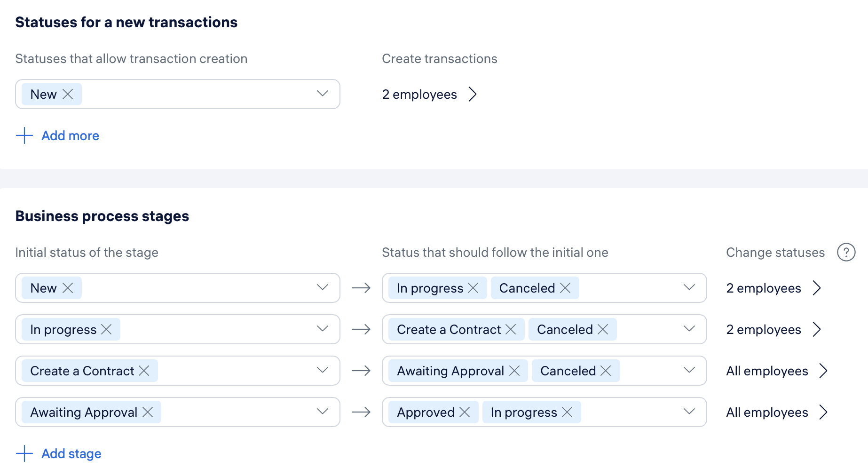
Task: Click the plus icon beside Add stage
Action: tap(24, 453)
